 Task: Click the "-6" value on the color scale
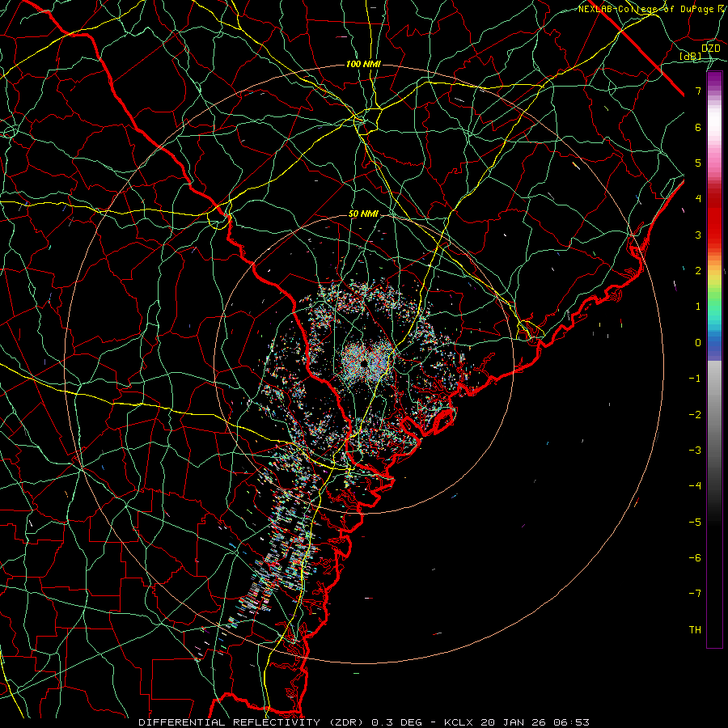695,558
